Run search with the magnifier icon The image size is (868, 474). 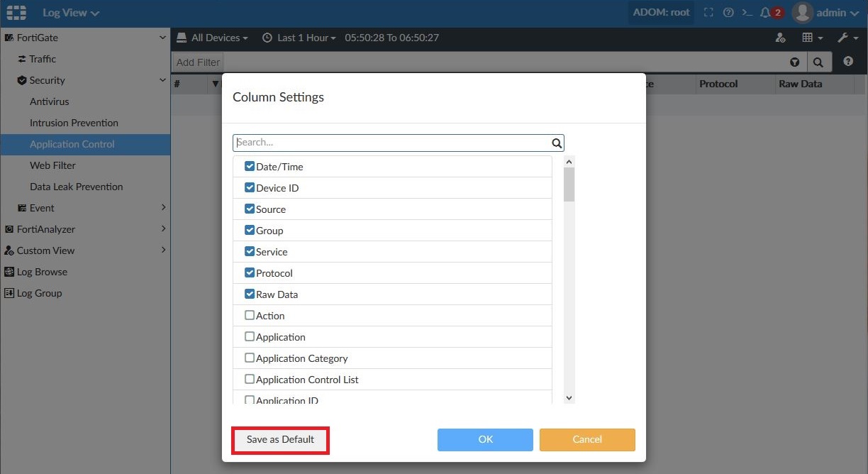click(819, 62)
